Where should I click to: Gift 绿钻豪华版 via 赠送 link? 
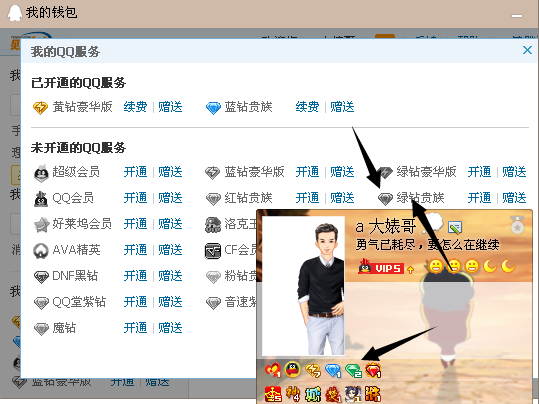pyautogui.click(x=514, y=172)
